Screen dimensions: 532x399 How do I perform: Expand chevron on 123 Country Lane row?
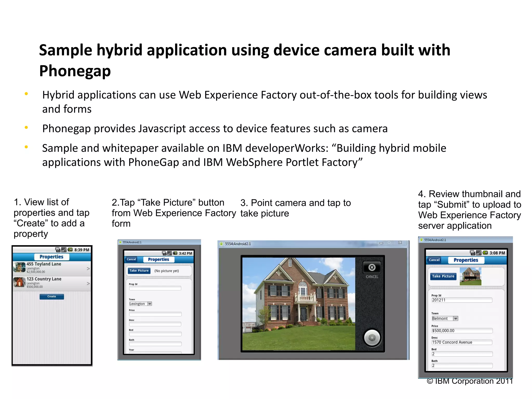point(88,283)
